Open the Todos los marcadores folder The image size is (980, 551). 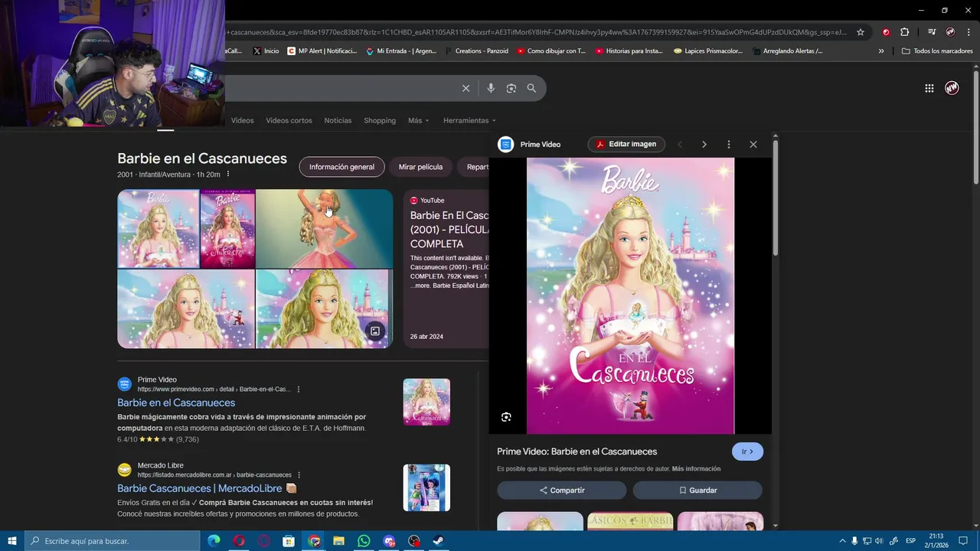[x=937, y=51]
